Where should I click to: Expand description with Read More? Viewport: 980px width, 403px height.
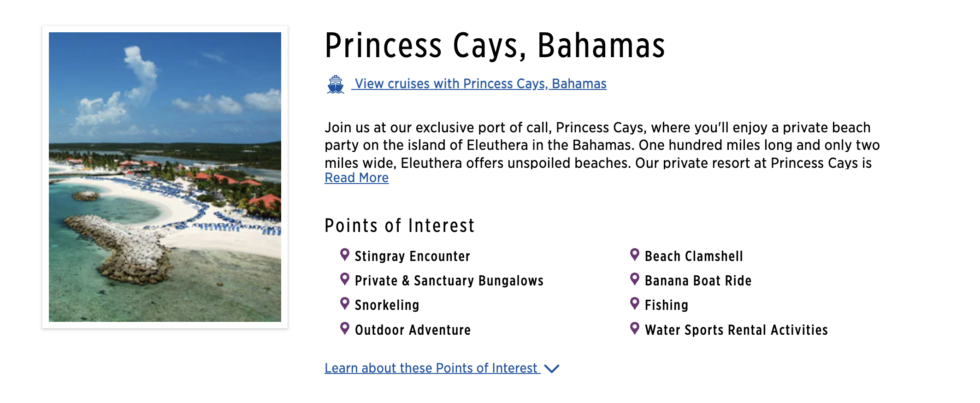tap(356, 178)
